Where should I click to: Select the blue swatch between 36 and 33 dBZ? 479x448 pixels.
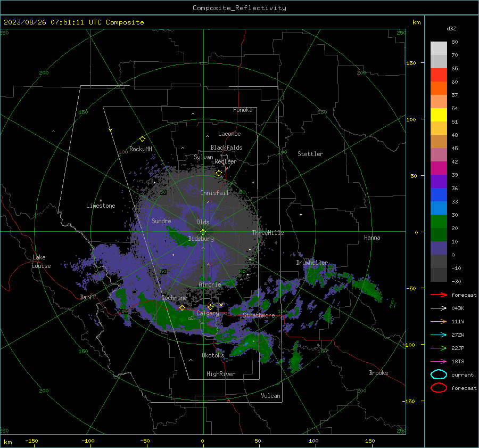(439, 195)
